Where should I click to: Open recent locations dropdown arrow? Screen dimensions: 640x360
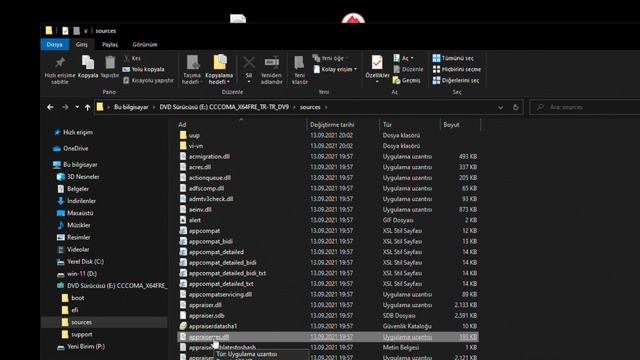click(77, 107)
